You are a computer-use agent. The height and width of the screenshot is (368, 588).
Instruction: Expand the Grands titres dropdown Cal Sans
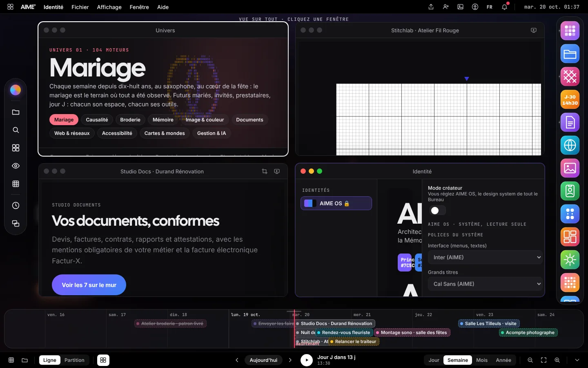coord(485,284)
